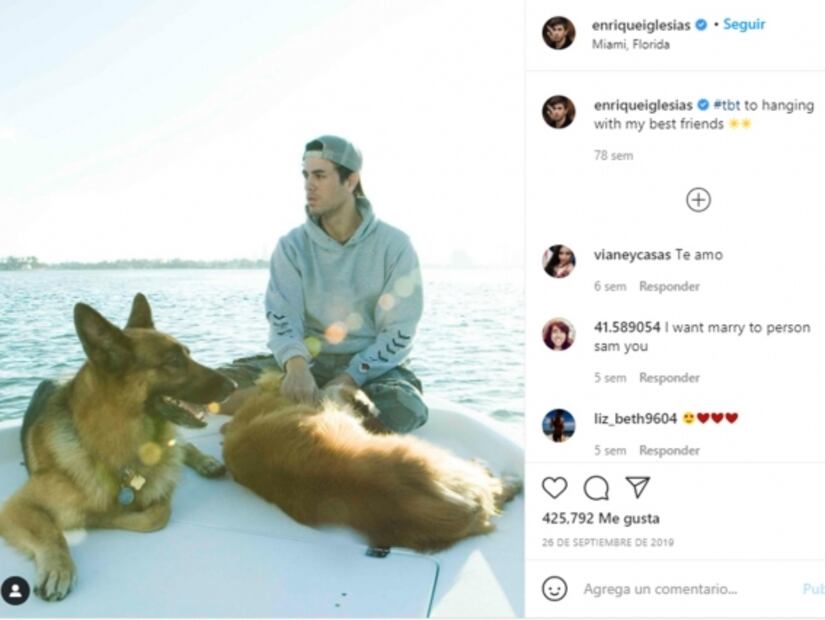The height and width of the screenshot is (620, 825).
Task: Click the main post photo
Action: (262, 310)
